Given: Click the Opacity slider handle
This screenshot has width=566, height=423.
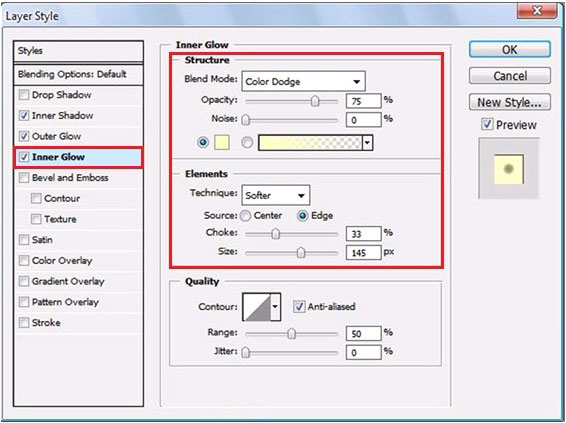Looking at the screenshot, I should coord(315,101).
